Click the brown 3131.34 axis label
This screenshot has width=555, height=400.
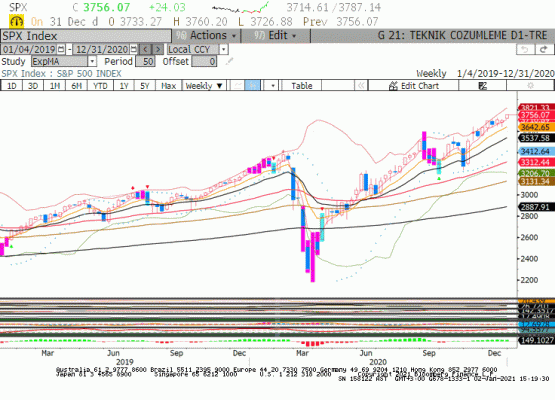(536, 182)
